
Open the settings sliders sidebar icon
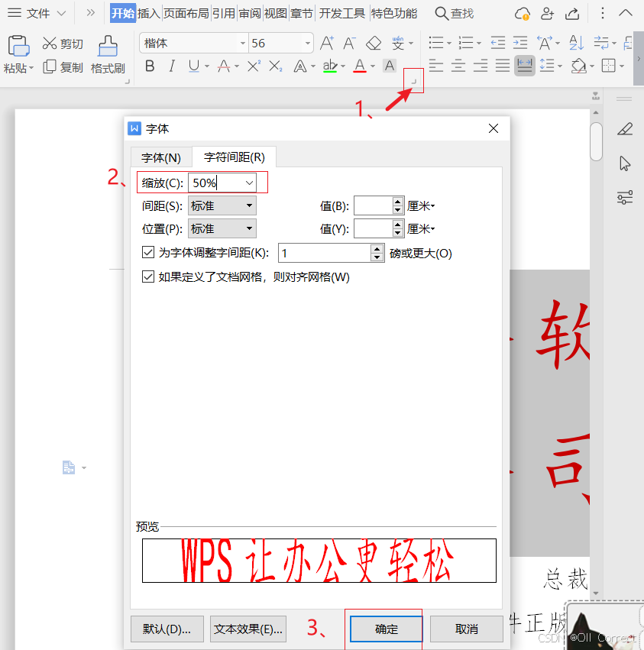pyautogui.click(x=625, y=197)
